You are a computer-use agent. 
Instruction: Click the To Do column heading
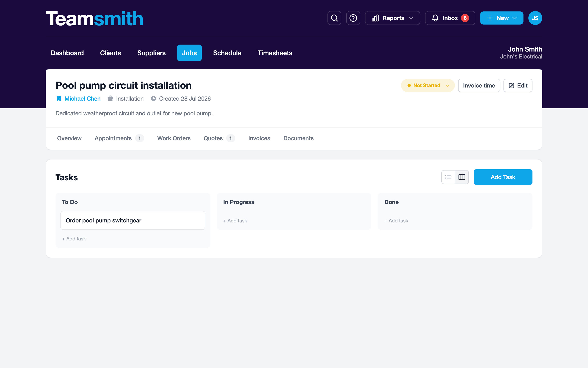pos(70,202)
